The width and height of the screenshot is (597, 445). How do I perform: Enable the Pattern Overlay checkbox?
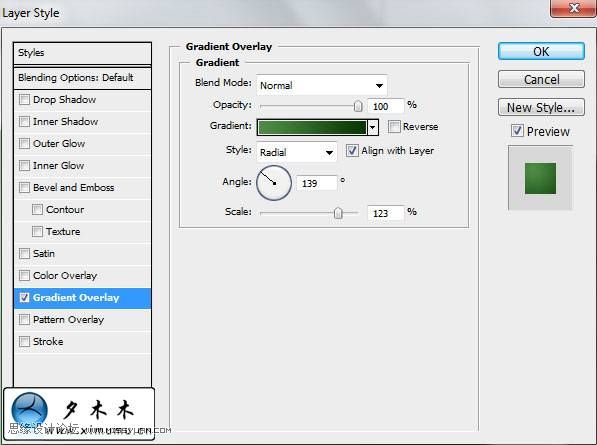tap(24, 319)
